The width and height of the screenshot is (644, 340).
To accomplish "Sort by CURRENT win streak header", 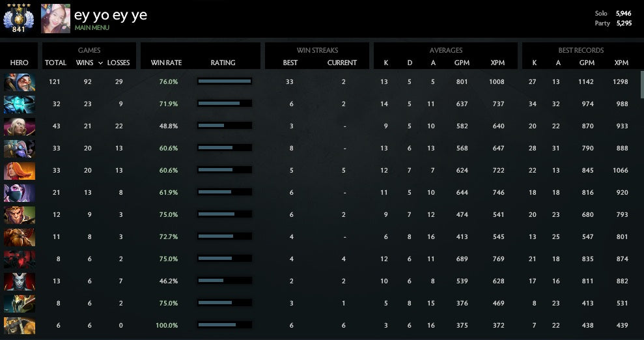I will point(342,63).
